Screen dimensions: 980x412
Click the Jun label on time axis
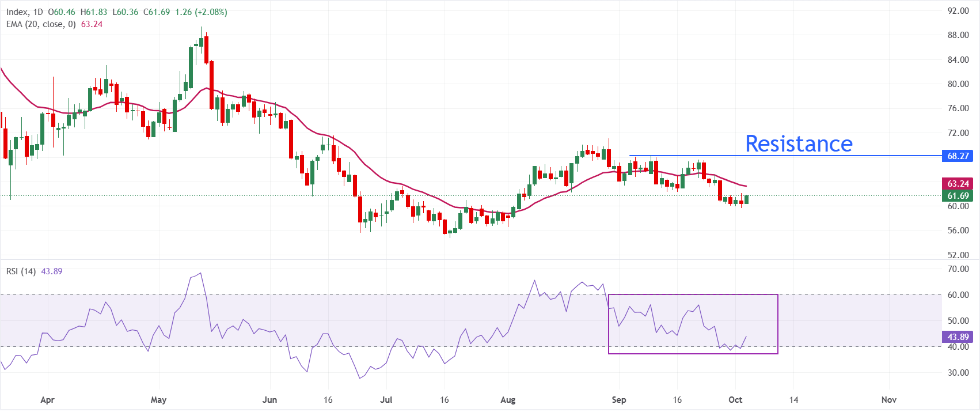tap(269, 400)
